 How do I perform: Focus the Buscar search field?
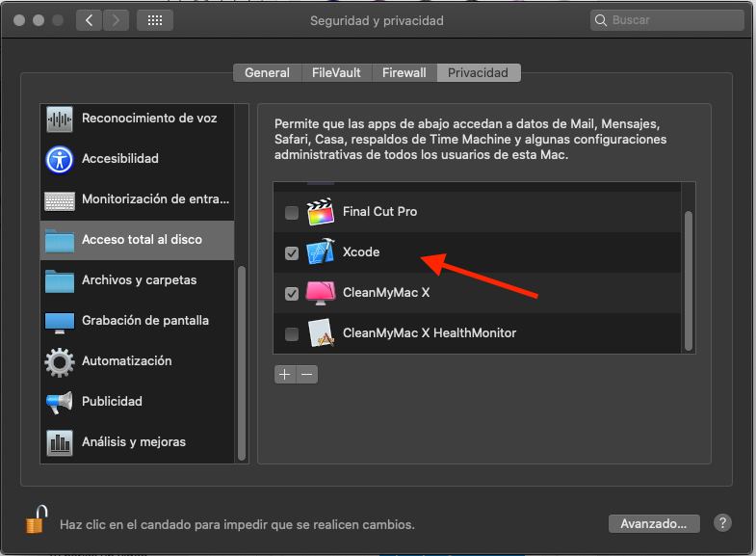click(666, 20)
